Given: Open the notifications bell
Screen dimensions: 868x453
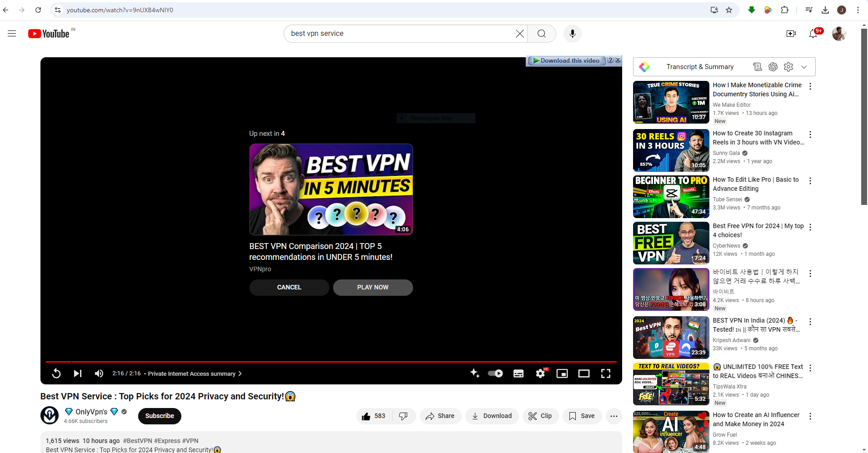Looking at the screenshot, I should [813, 34].
